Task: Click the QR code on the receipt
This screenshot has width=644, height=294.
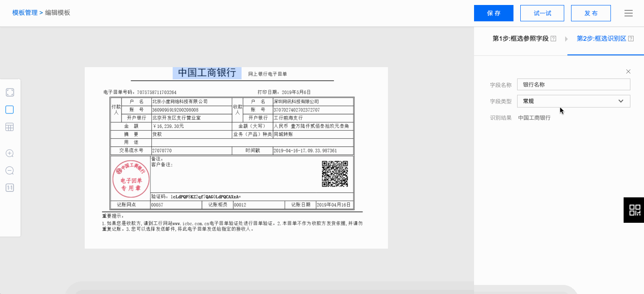Action: point(335,174)
